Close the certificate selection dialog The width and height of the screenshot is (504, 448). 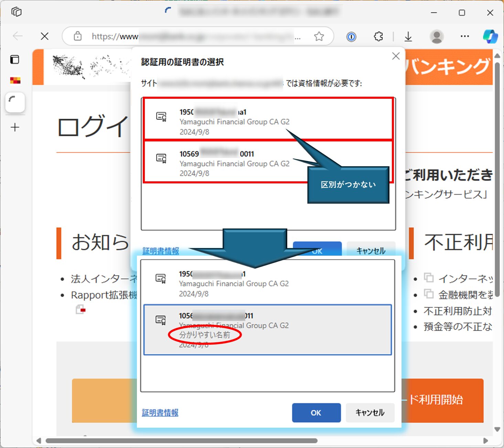(396, 56)
